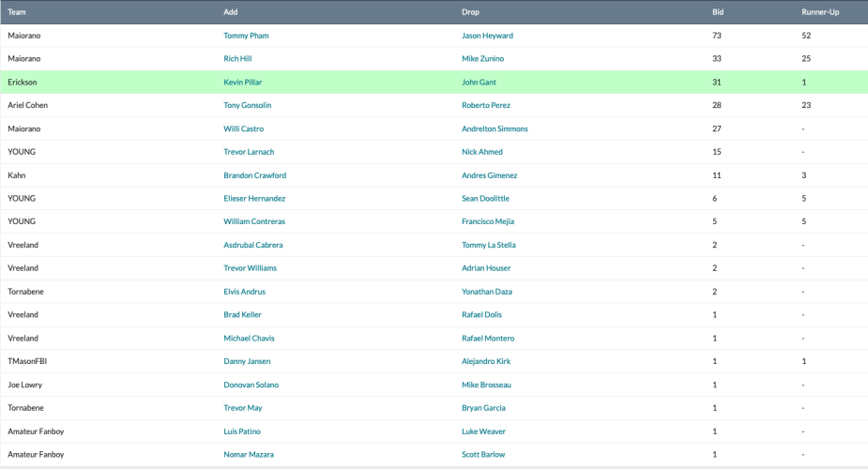Open Roberto Perez link
The width and height of the screenshot is (868, 469).
pyautogui.click(x=486, y=105)
